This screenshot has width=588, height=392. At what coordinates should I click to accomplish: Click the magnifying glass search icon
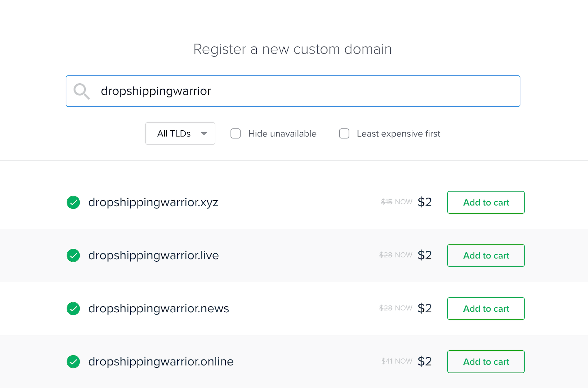tap(82, 91)
